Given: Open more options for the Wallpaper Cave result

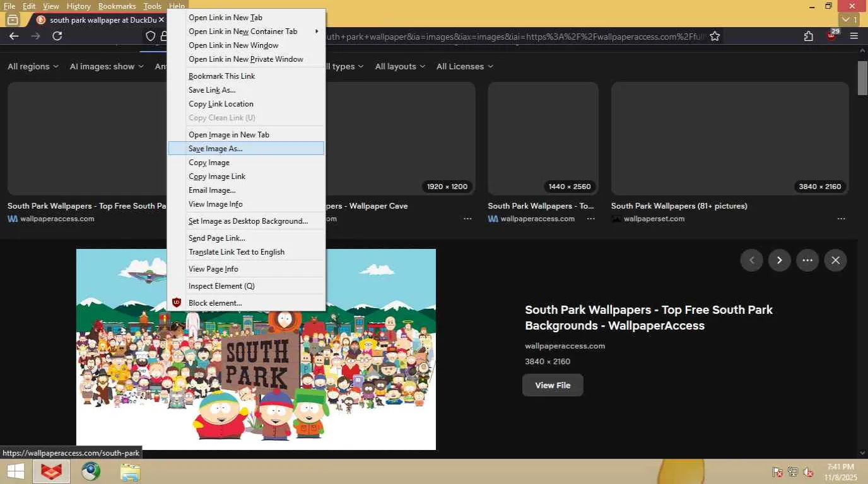Looking at the screenshot, I should click(x=467, y=219).
